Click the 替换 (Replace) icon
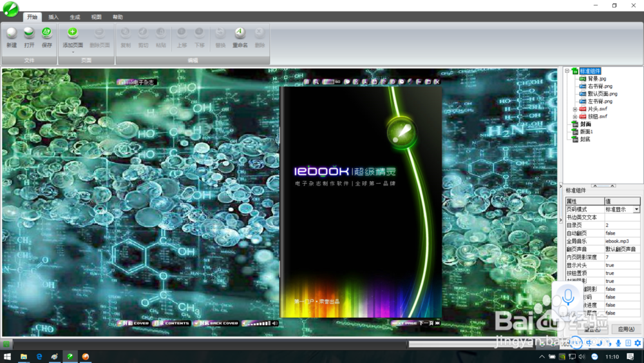The height and width of the screenshot is (363, 644). [x=220, y=32]
